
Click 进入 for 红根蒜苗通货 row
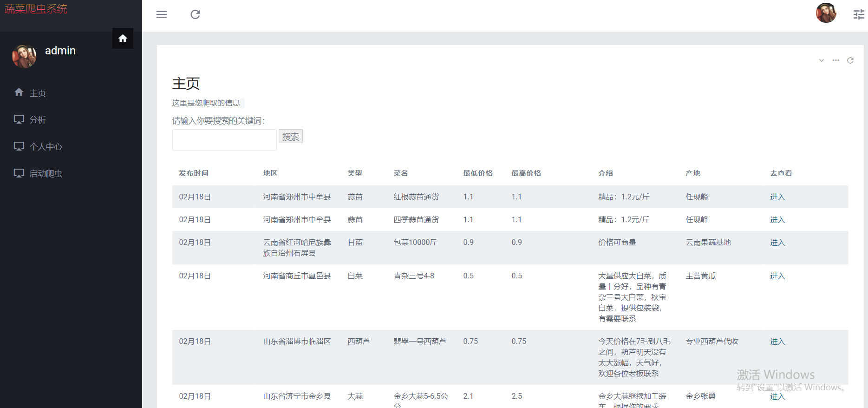click(x=777, y=197)
